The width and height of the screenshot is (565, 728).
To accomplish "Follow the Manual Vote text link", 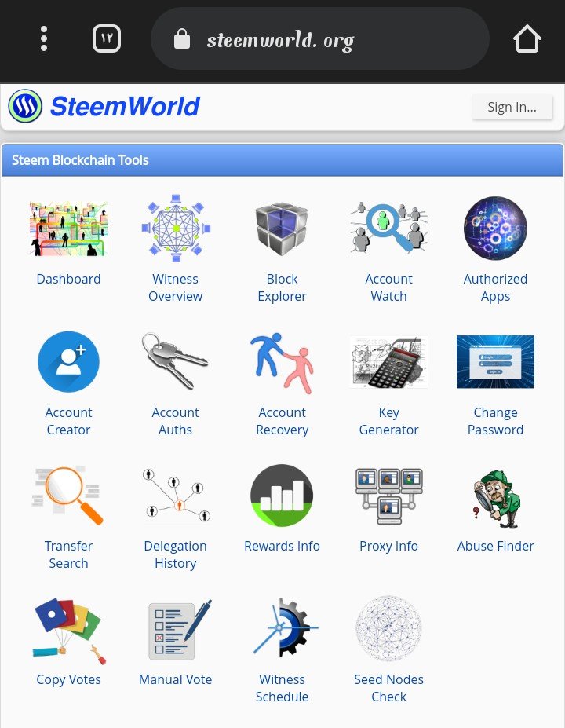I will tap(175, 680).
